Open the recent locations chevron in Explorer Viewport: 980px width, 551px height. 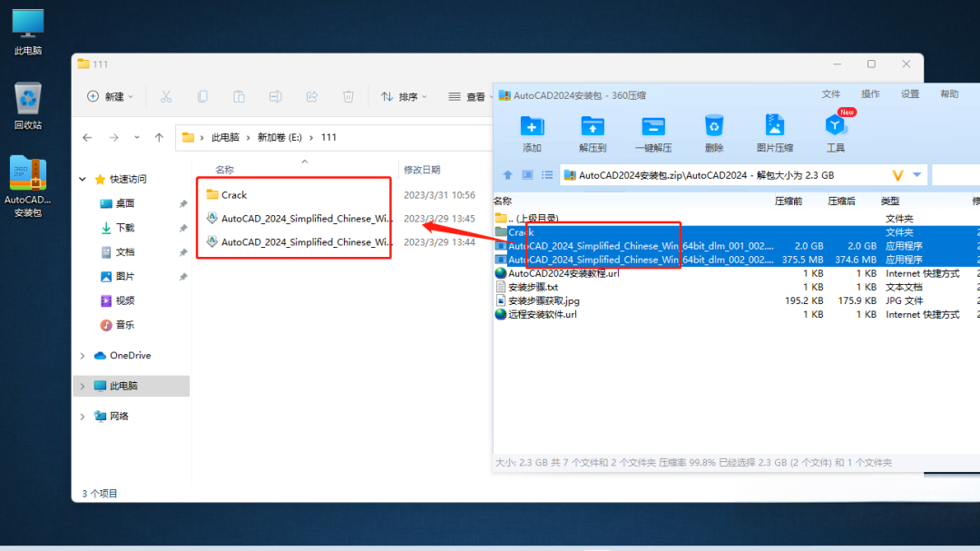137,138
